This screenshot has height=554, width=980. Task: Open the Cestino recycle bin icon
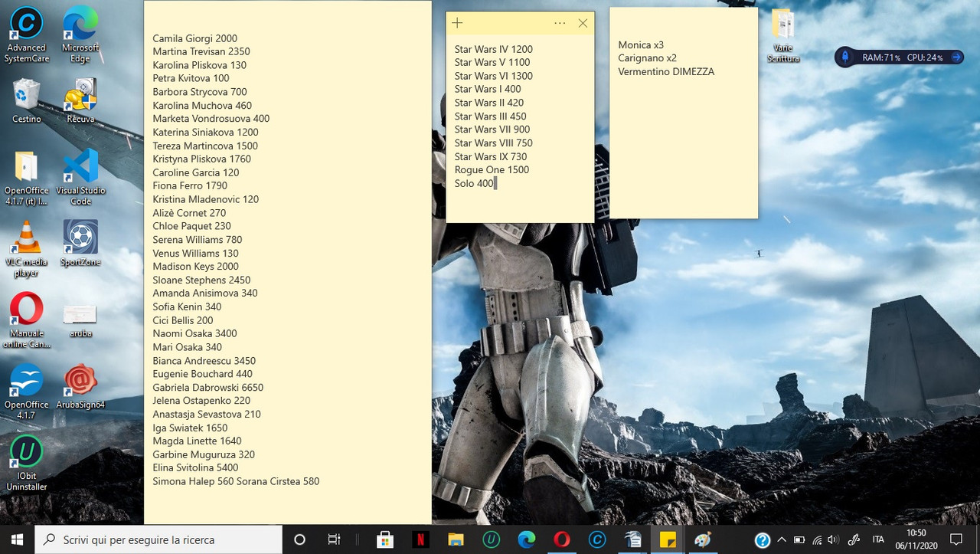26,100
